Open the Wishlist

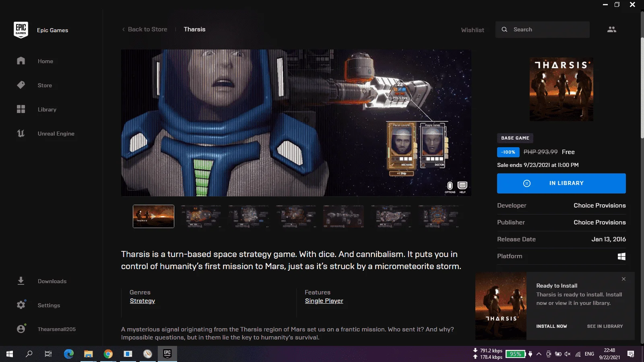pos(473,30)
